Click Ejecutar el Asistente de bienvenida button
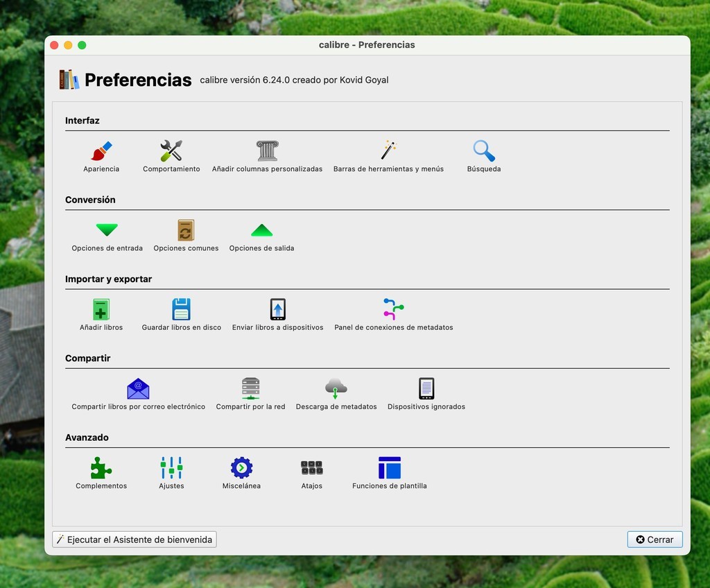The height and width of the screenshot is (588, 710). (135, 539)
